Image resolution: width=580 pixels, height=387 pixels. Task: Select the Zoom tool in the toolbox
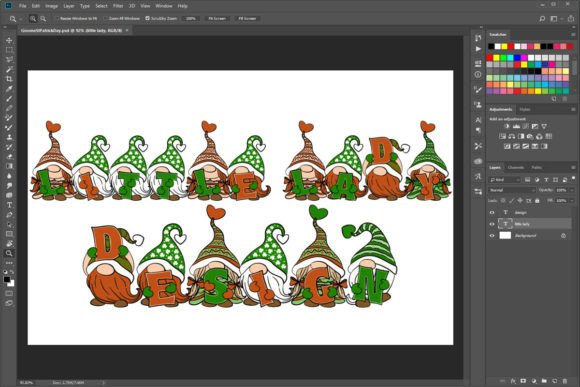tap(9, 253)
